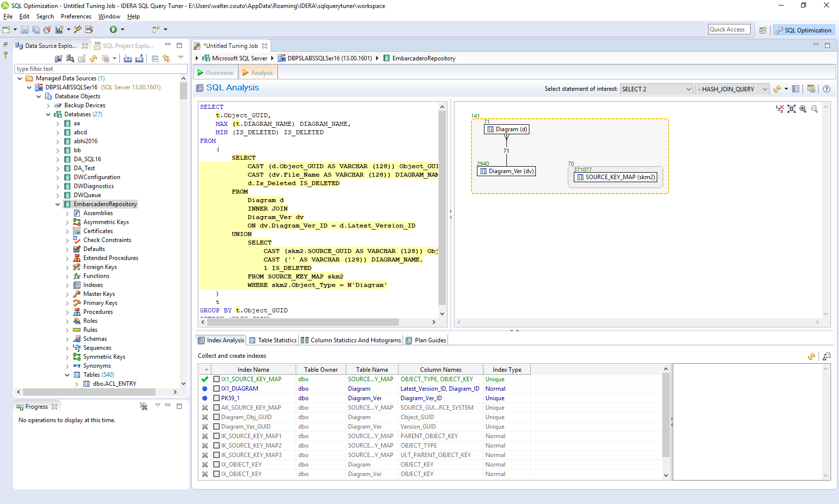839x504 pixels.
Task: Expand the Indexes tree node
Action: 67,285
